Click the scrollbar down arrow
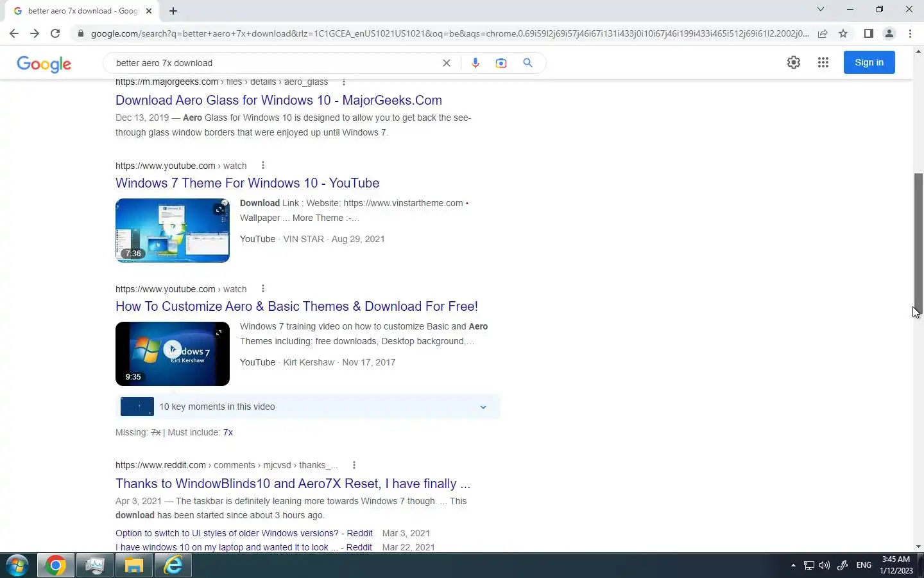The height and width of the screenshot is (578, 924). pyautogui.click(x=918, y=547)
